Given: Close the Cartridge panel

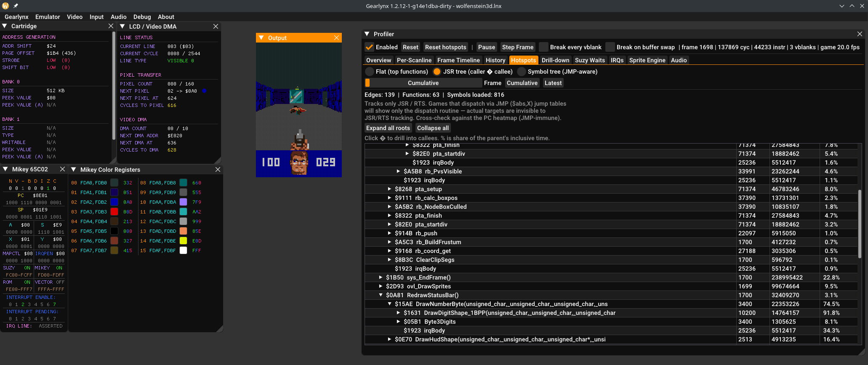Looking at the screenshot, I should tap(111, 26).
